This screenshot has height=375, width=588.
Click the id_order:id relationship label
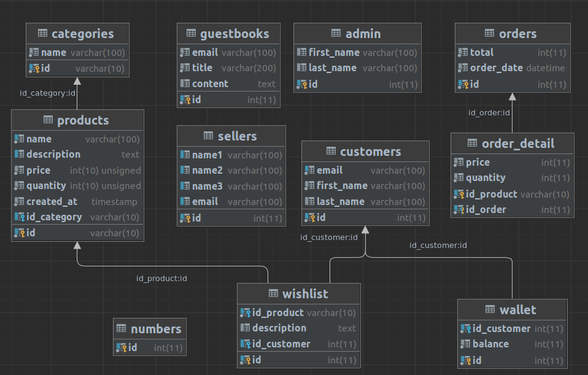coord(489,112)
